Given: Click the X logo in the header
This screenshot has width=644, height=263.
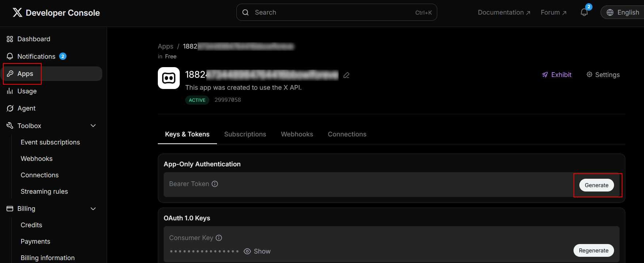Looking at the screenshot, I should (x=17, y=13).
